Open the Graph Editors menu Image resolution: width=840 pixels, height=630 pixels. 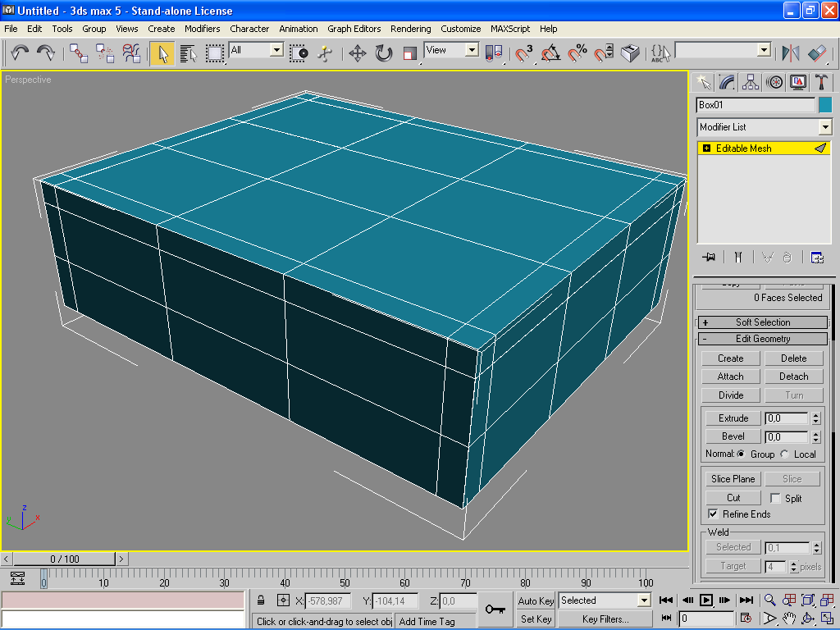coord(354,29)
